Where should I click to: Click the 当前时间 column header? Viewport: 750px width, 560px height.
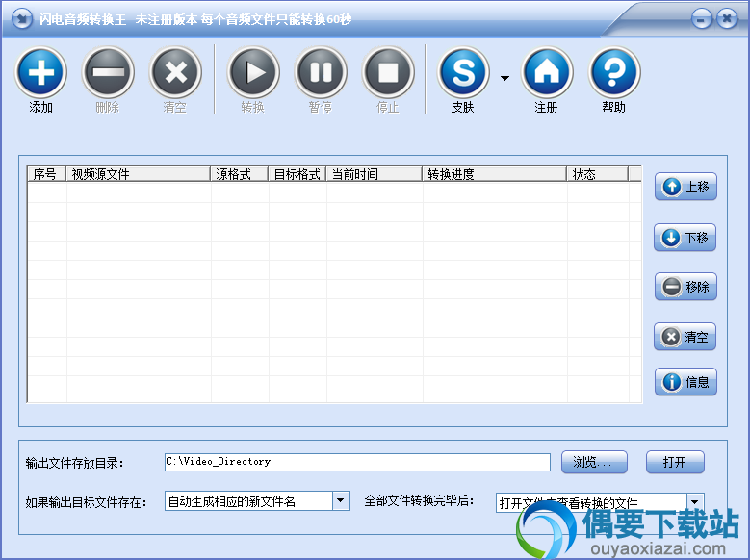375,174
